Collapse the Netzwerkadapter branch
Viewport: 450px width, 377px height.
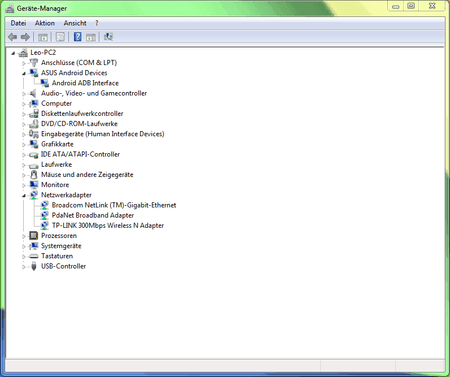pyautogui.click(x=24, y=196)
